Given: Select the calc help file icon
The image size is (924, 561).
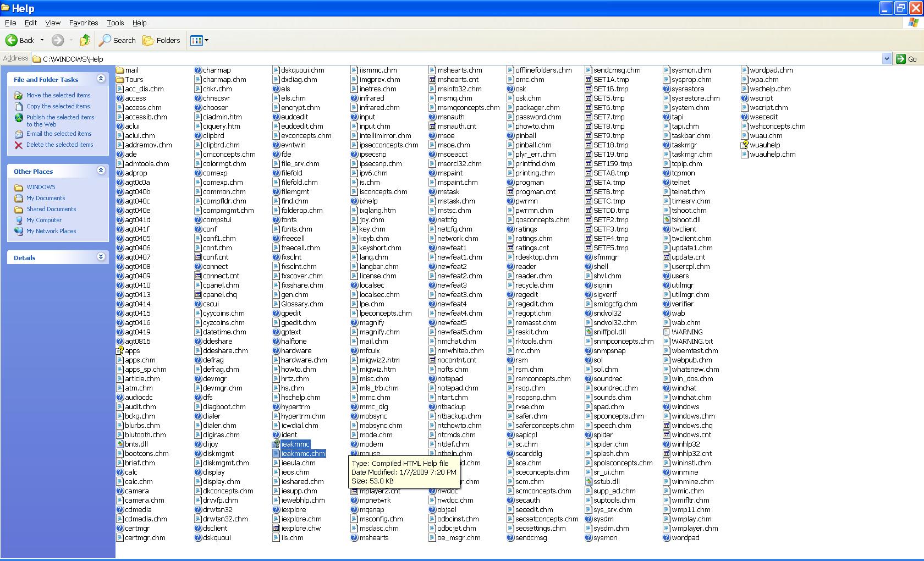Looking at the screenshot, I should (x=120, y=472).
